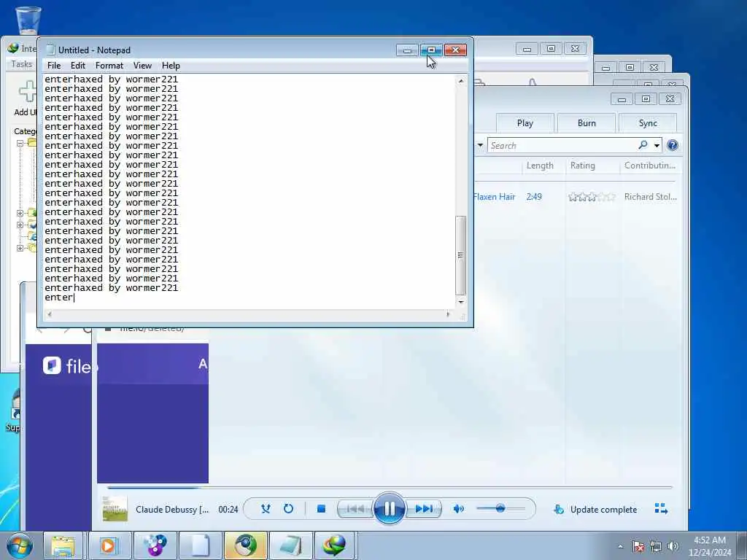Expand the bottom category tree node in IDM
Image resolution: width=747 pixels, height=560 pixels.
[20, 248]
